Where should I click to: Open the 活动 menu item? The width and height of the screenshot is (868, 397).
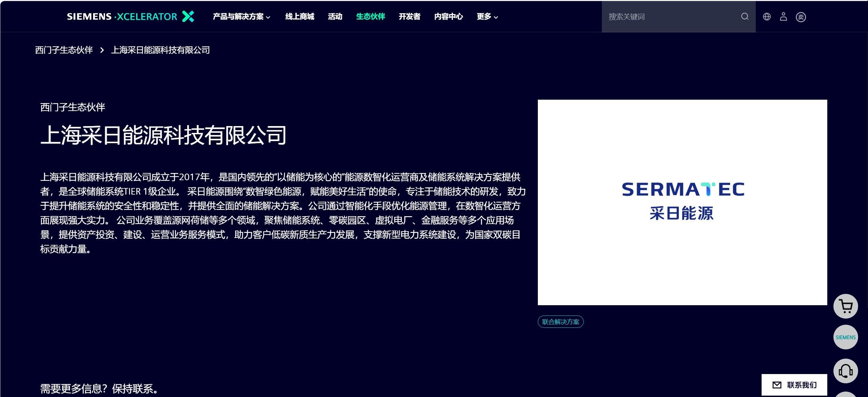(x=335, y=16)
